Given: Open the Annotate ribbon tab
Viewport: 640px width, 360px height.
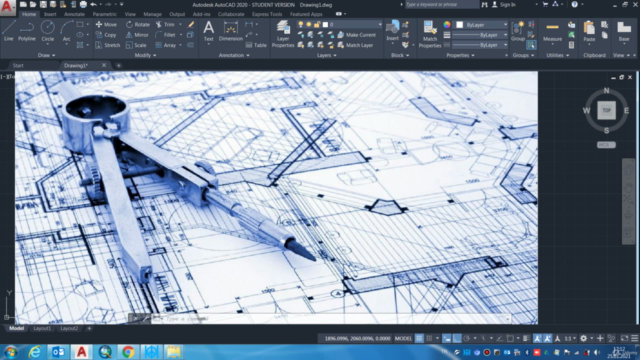Looking at the screenshot, I should (74, 14).
